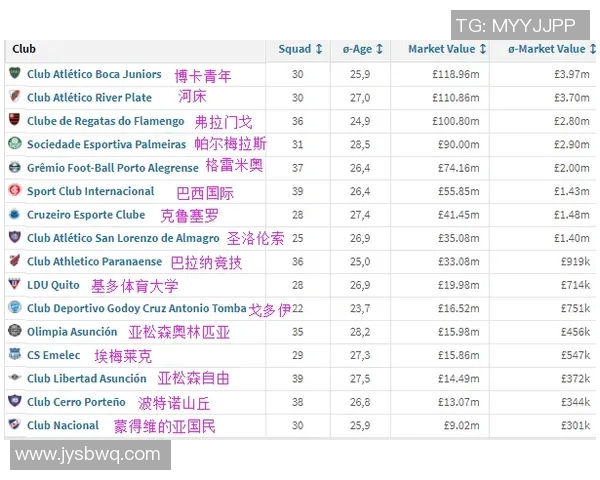This screenshot has height=480, width=600.
Task: Open Club Nacional team link
Action: (62, 425)
